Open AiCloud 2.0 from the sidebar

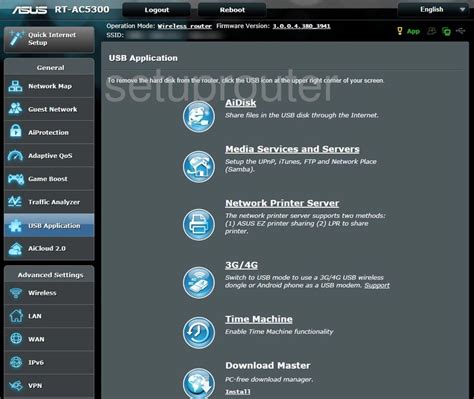[49, 248]
